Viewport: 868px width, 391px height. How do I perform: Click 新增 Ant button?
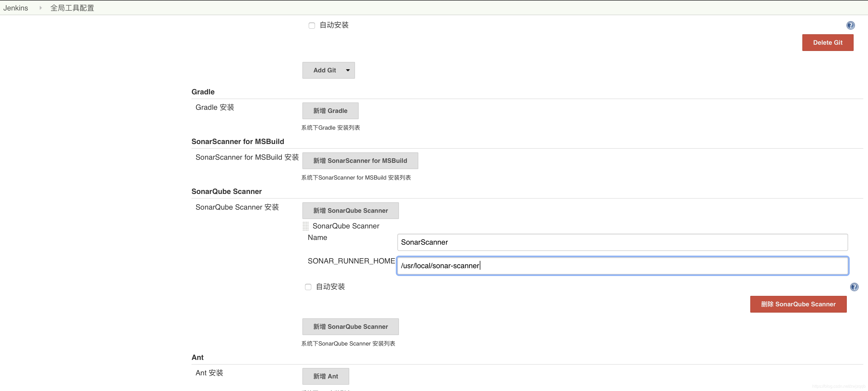(x=325, y=376)
